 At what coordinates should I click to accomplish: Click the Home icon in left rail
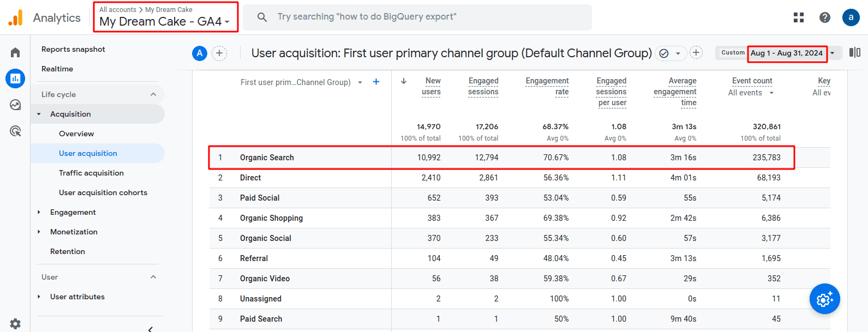pos(15,52)
